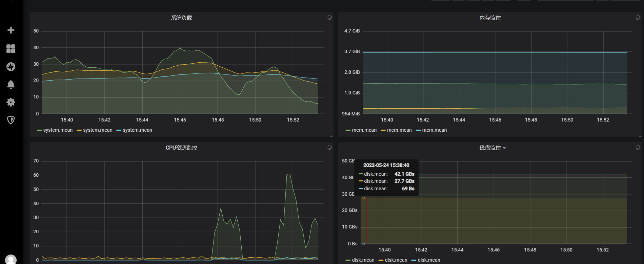
Task: Click 1.9 GiB y-axis label in memory chart
Action: click(x=352, y=93)
